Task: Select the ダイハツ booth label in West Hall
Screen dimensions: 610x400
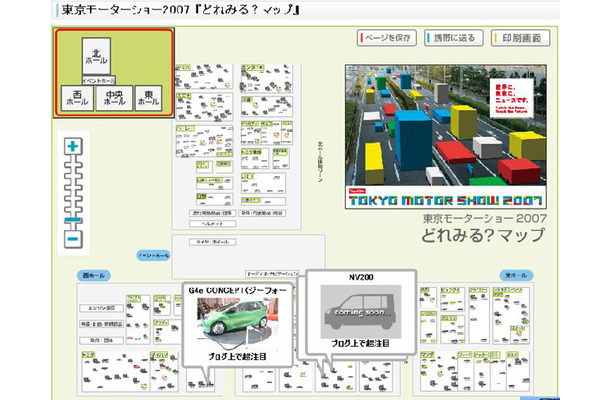Action: point(159,355)
